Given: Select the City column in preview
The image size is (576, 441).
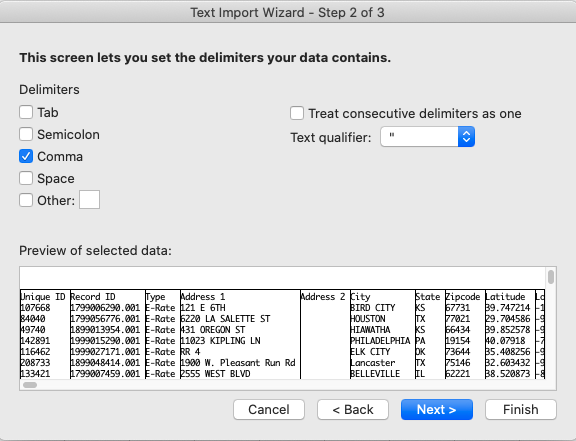Looking at the screenshot, I should click(x=382, y=334).
